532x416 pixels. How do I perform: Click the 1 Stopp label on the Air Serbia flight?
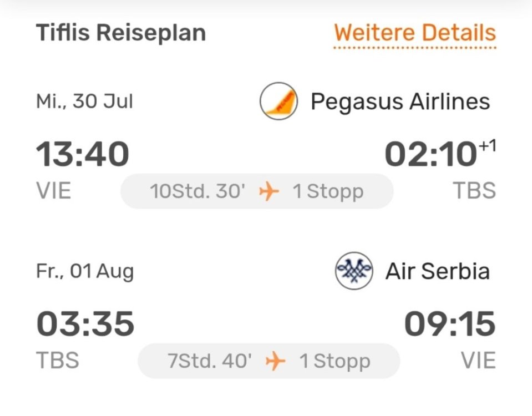coord(335,362)
